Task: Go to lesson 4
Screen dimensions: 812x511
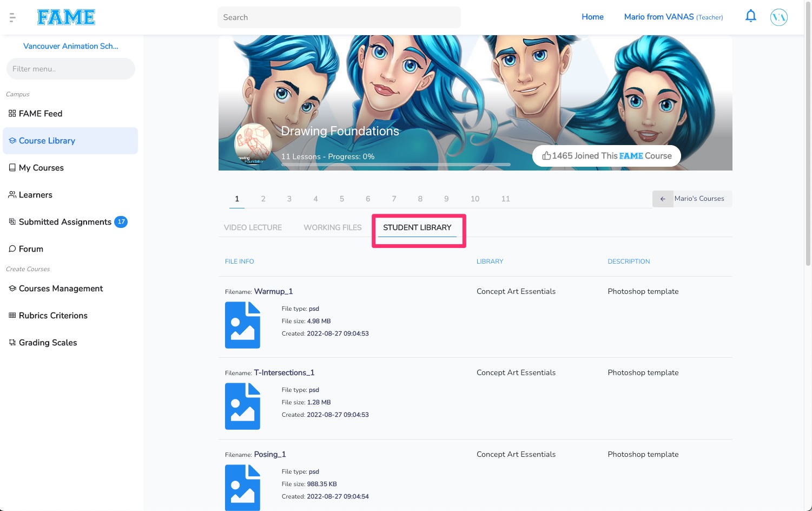Action: point(315,199)
